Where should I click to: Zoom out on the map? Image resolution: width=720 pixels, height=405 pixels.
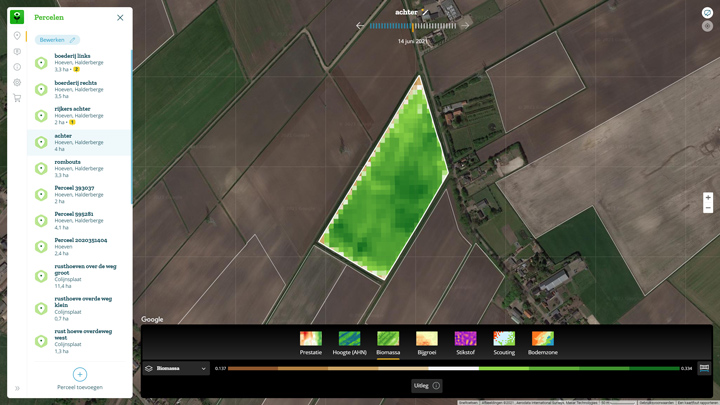pyautogui.click(x=708, y=208)
